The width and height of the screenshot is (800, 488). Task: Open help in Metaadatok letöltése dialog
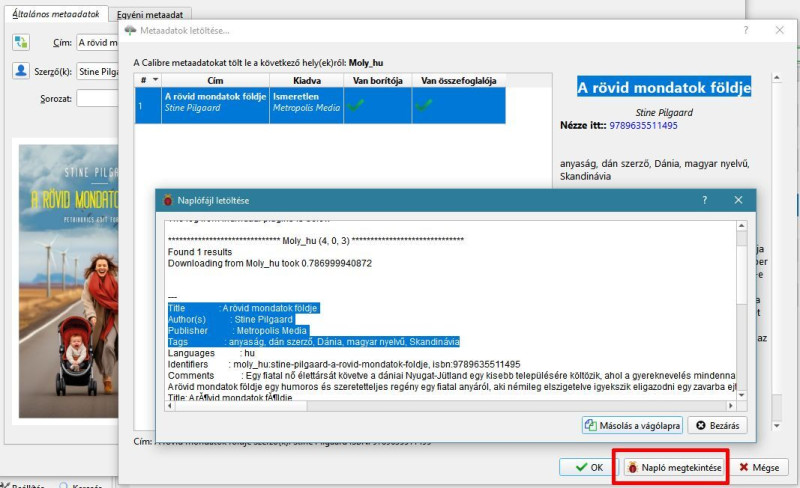point(746,30)
